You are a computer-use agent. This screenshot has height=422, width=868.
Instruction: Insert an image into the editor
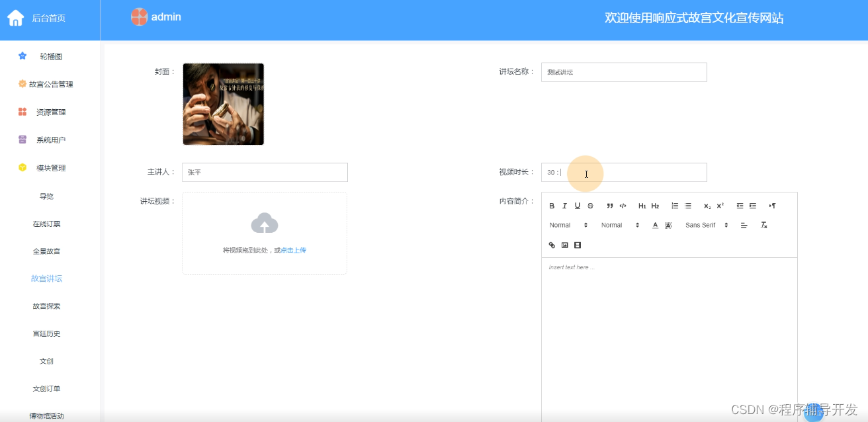pos(564,245)
